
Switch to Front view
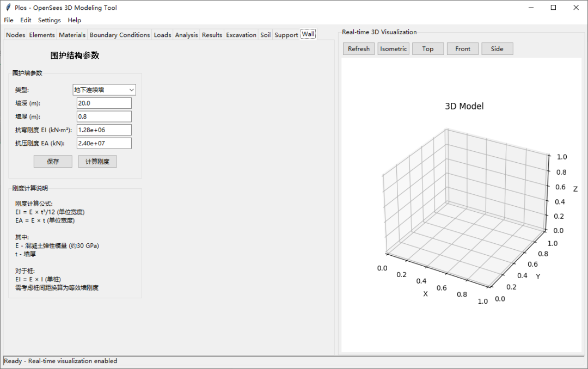pos(462,49)
